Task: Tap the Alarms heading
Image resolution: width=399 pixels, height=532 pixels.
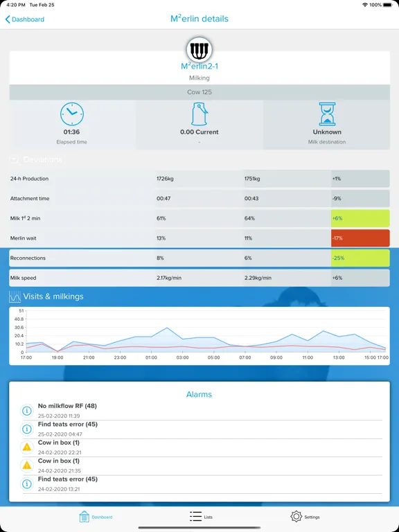Action: point(199,394)
